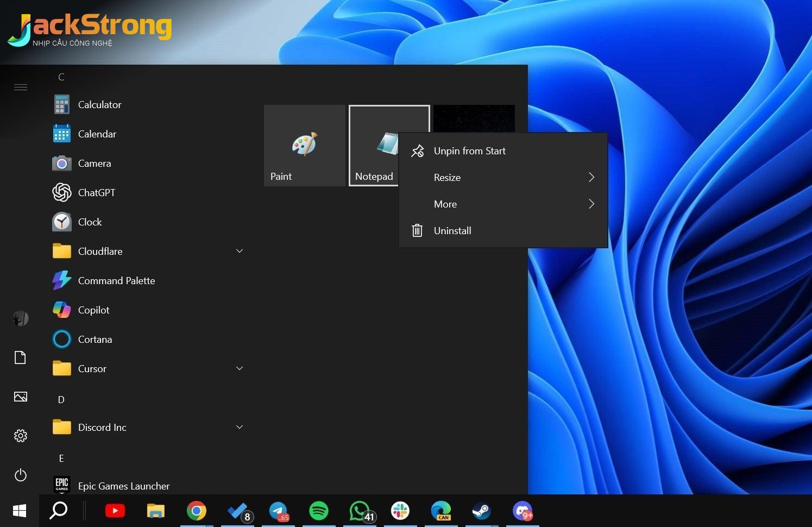812x527 pixels.
Task: Open the hamburger menu in Start
Action: pyautogui.click(x=21, y=87)
